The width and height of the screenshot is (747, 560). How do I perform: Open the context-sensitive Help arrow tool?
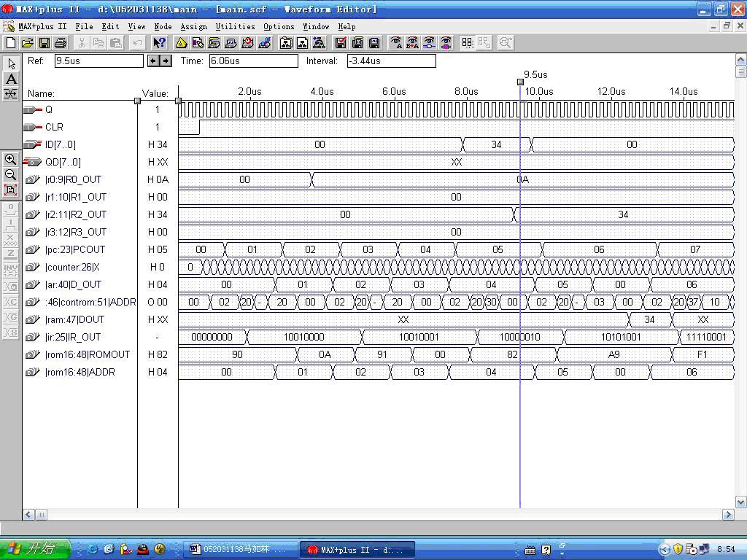click(159, 43)
